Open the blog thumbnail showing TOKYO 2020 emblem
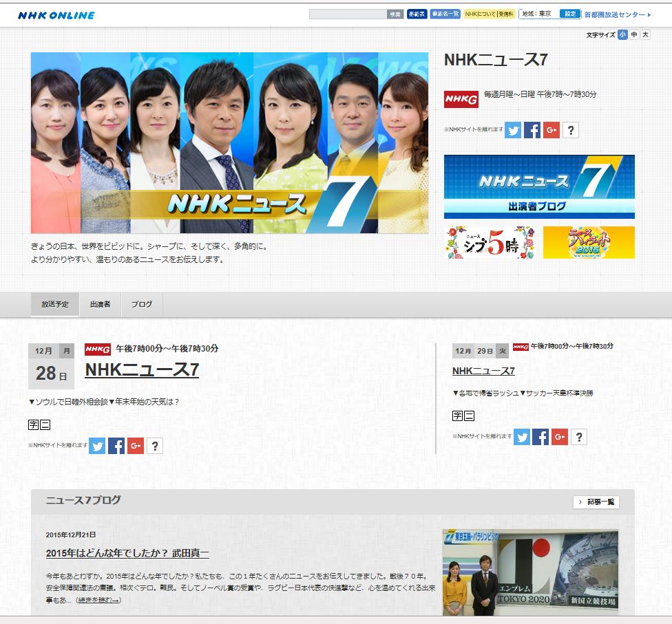 point(531,572)
